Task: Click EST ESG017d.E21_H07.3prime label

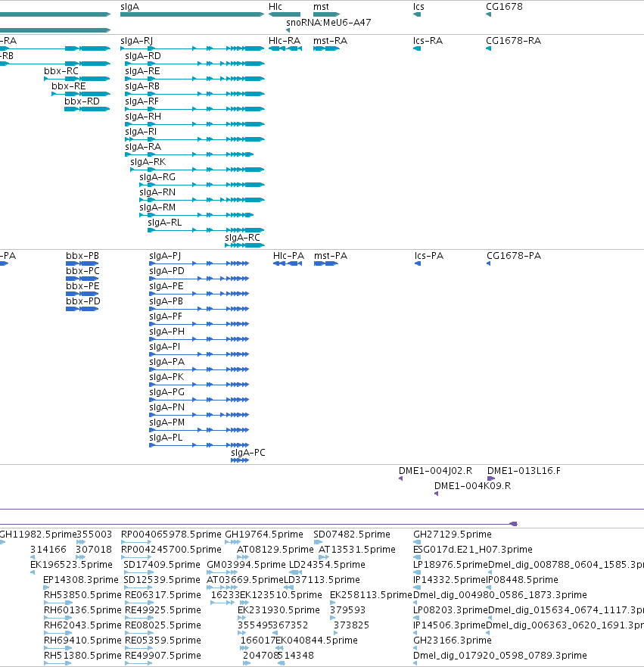Action: click(473, 550)
